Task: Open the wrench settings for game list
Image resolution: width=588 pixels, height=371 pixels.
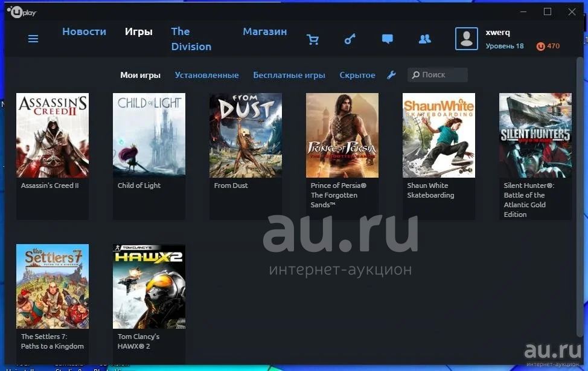Action: tap(391, 75)
